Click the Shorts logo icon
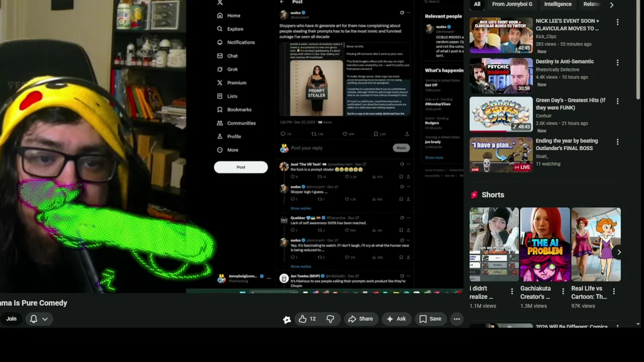Viewport: 644px width, 362px height. [474, 195]
